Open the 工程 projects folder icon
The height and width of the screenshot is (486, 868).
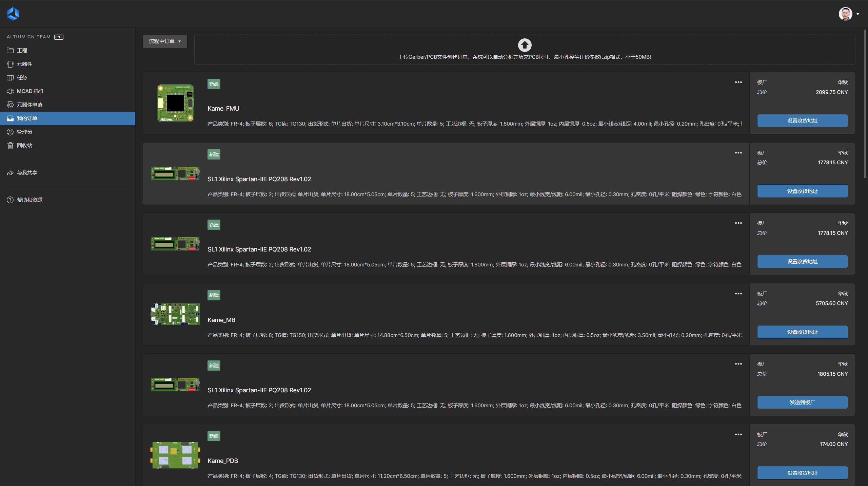click(x=10, y=50)
